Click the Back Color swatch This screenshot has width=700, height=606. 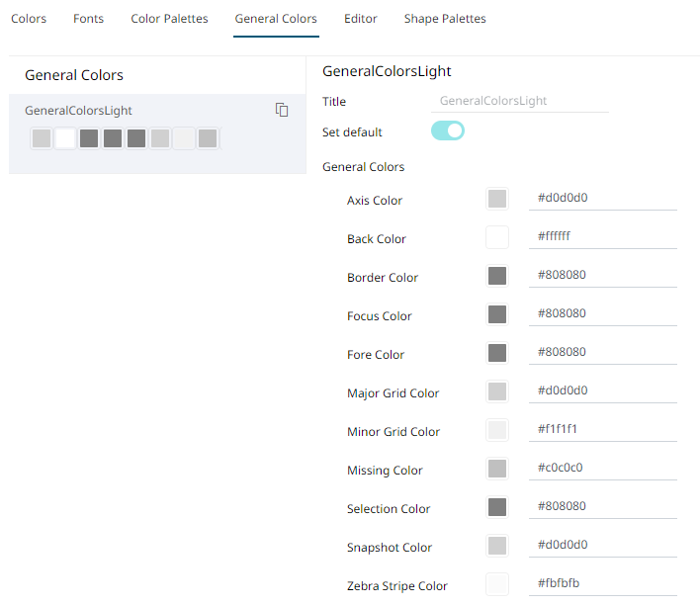coord(497,237)
